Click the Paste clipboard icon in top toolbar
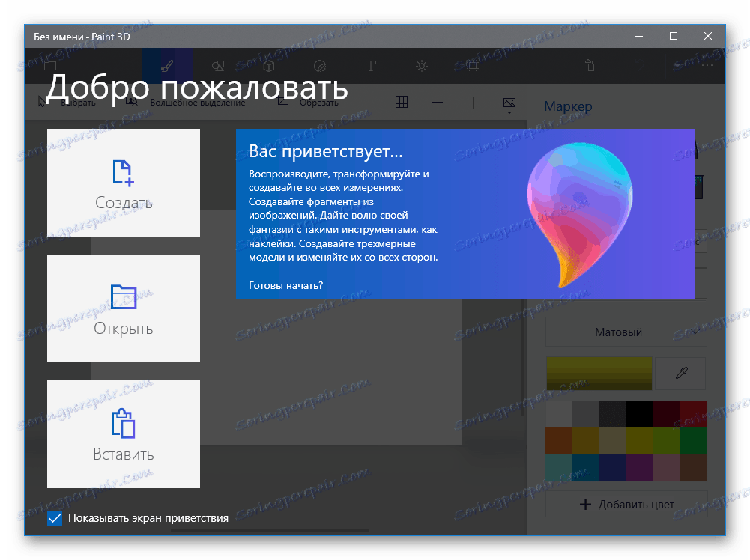This screenshot has width=750, height=560. click(x=589, y=65)
